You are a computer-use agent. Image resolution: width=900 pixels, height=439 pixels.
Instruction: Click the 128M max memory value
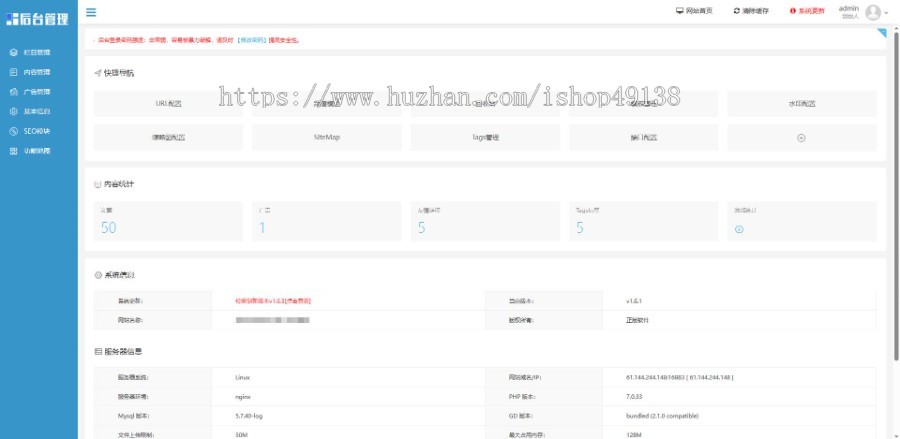point(633,435)
